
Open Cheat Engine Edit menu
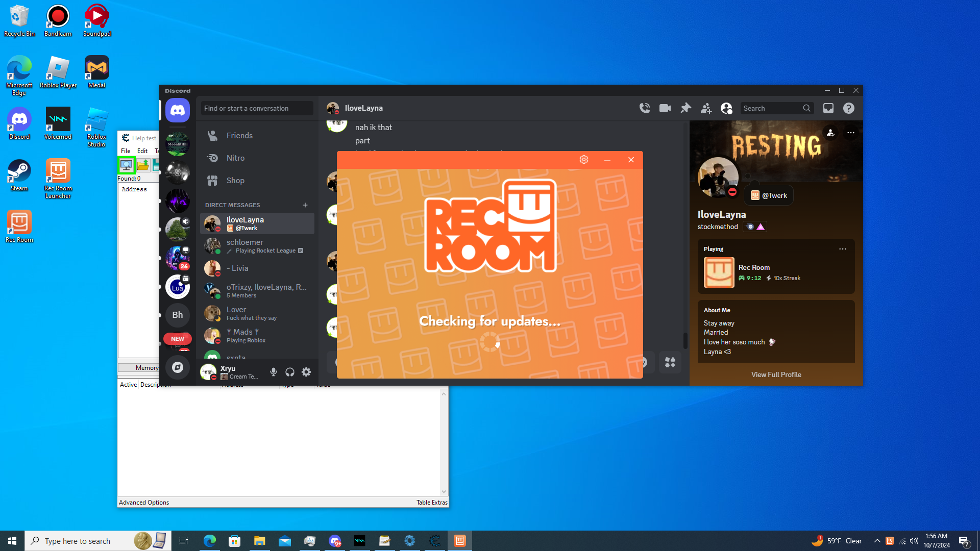[x=142, y=151]
